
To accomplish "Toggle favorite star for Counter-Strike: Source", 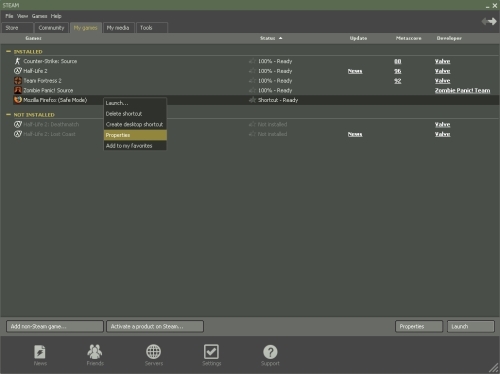I will 252,61.
